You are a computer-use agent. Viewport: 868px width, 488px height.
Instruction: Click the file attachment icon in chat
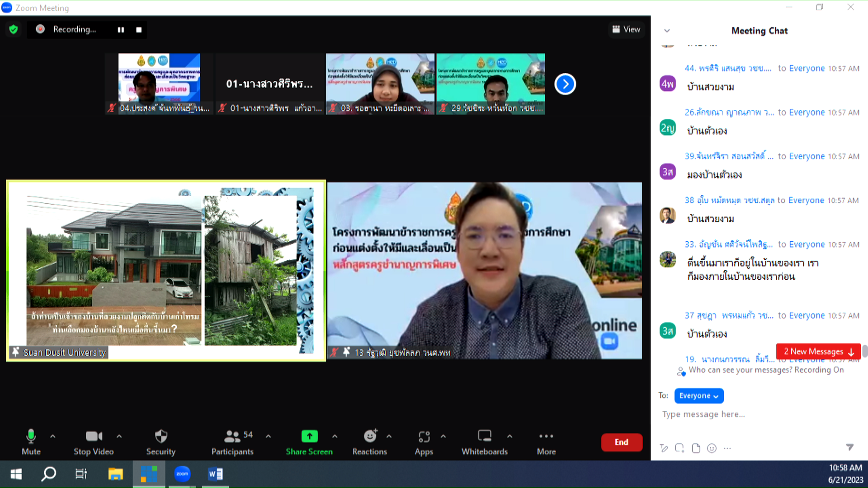pyautogui.click(x=696, y=448)
